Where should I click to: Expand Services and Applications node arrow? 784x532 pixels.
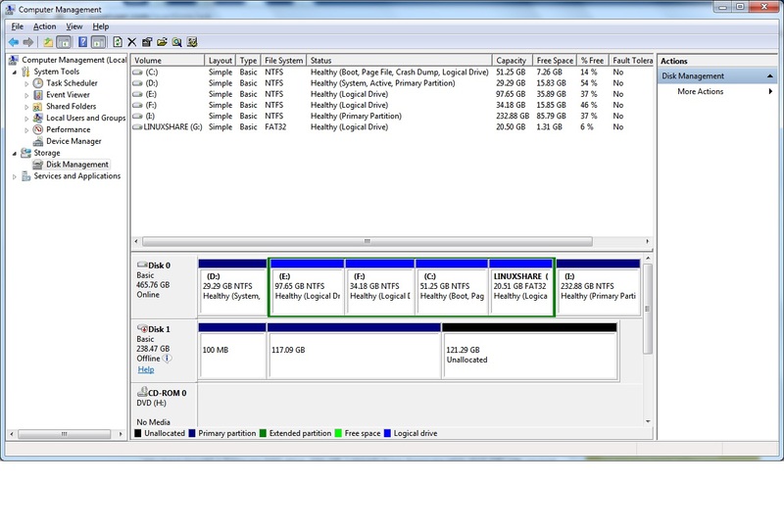(15, 176)
